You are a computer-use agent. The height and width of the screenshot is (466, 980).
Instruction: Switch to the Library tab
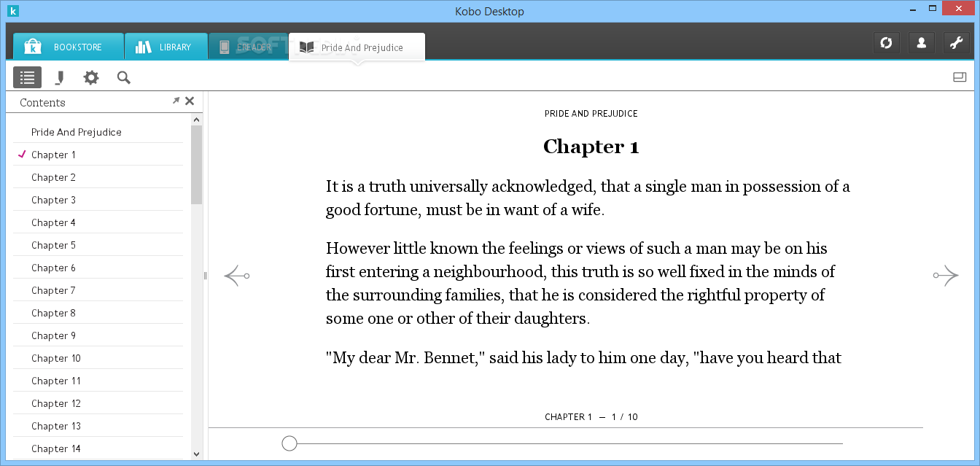click(x=166, y=47)
